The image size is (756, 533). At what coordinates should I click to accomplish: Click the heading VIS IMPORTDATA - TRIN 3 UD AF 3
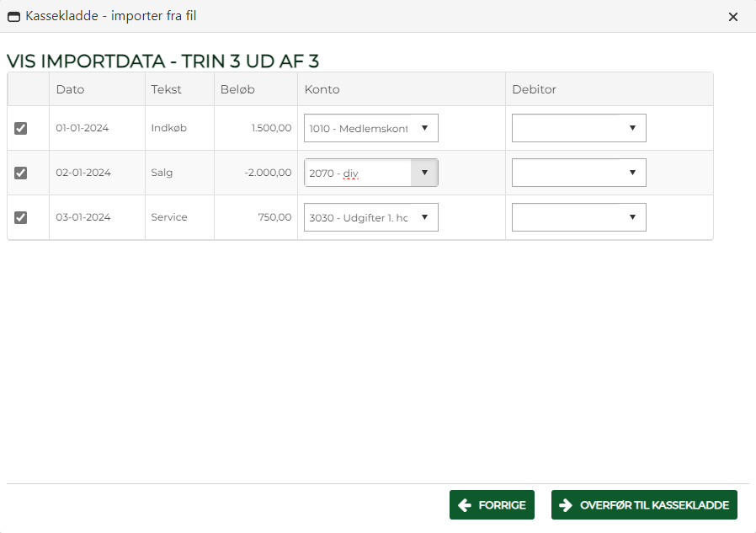(163, 61)
